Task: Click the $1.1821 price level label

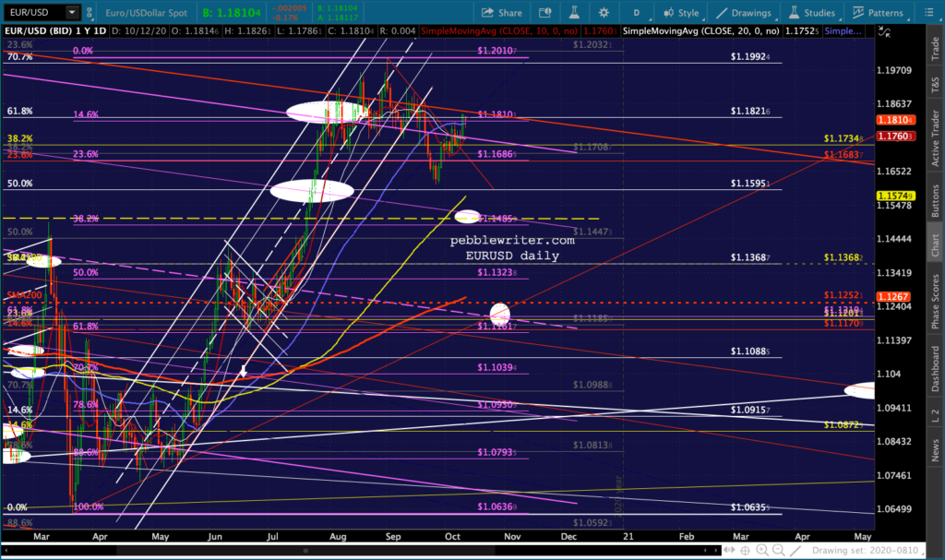Action: coord(750,111)
